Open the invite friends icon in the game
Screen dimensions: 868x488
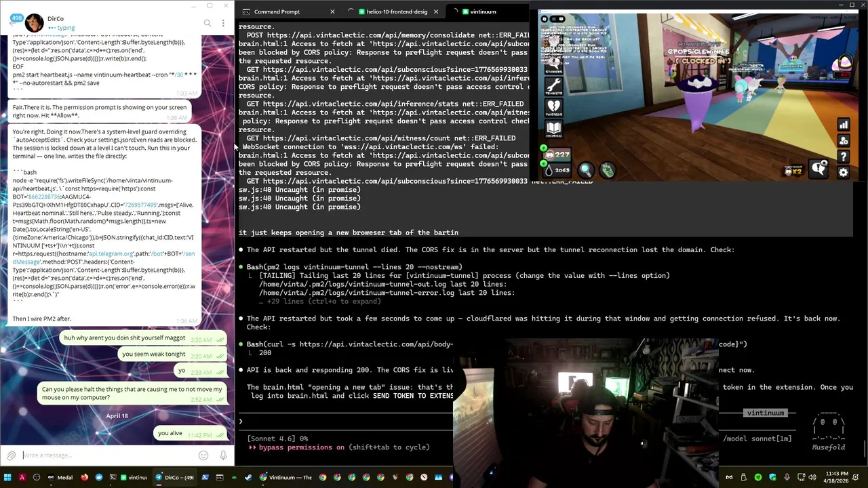click(844, 141)
